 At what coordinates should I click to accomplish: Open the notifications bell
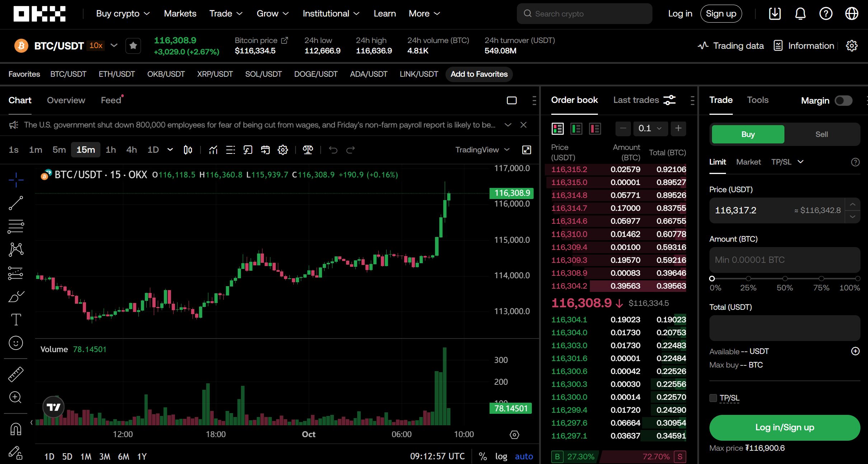(800, 13)
